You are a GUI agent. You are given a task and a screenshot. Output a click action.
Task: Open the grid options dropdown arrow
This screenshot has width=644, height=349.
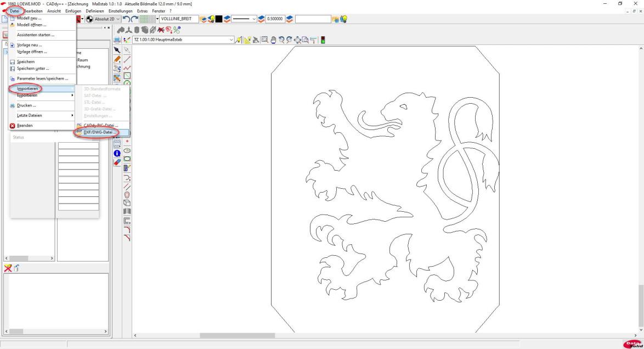[157, 19]
